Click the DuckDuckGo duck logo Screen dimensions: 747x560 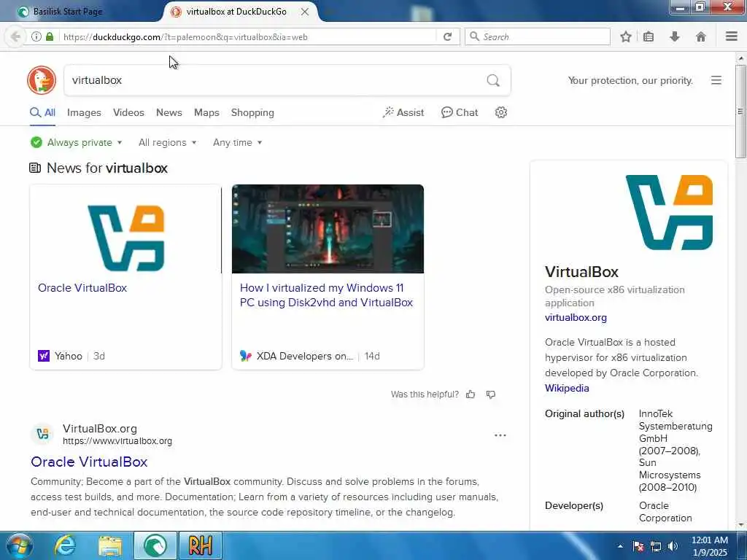tap(42, 80)
